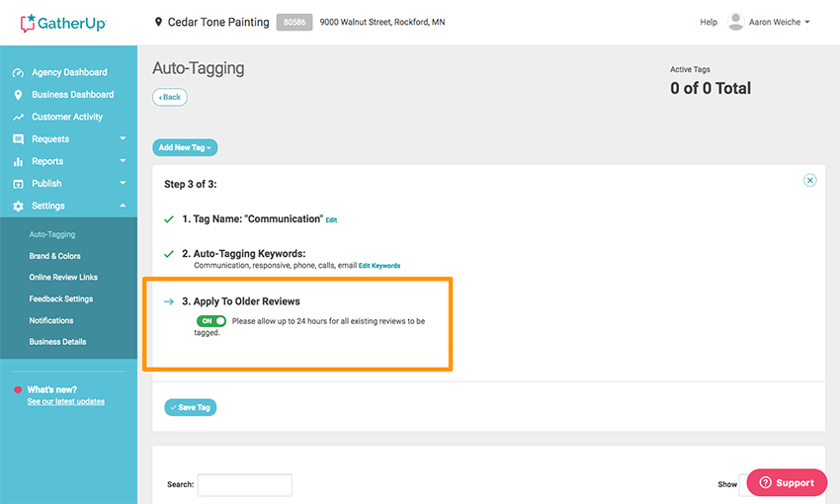Select Notifications submenu item
The height and width of the screenshot is (504, 840).
50,320
